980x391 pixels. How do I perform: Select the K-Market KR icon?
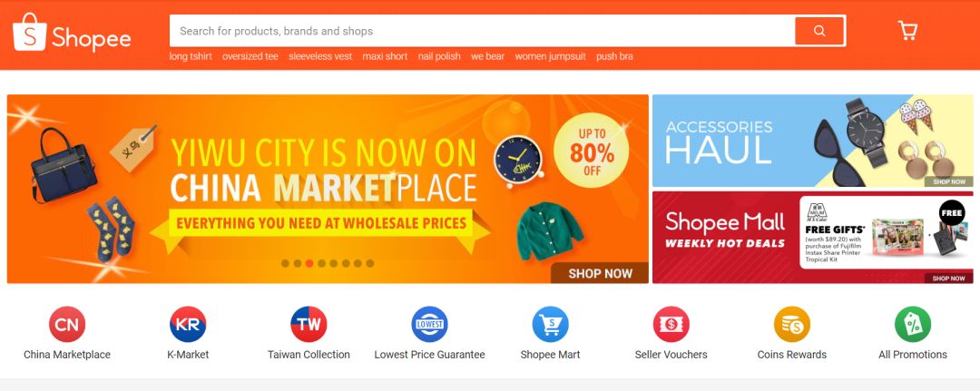click(188, 324)
